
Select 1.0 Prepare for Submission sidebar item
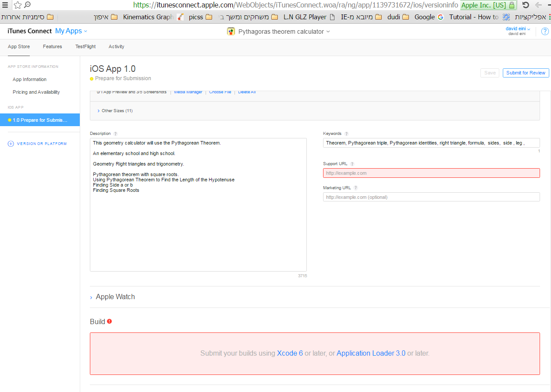[x=40, y=120]
